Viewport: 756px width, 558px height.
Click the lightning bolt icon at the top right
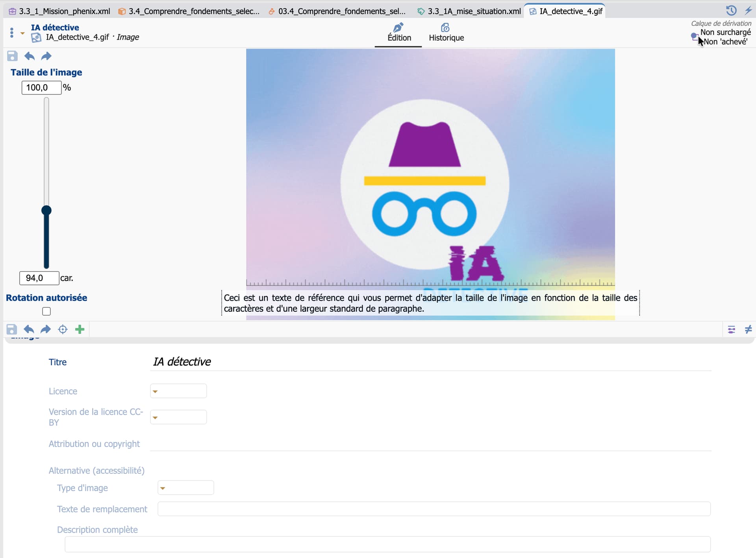pos(748,10)
